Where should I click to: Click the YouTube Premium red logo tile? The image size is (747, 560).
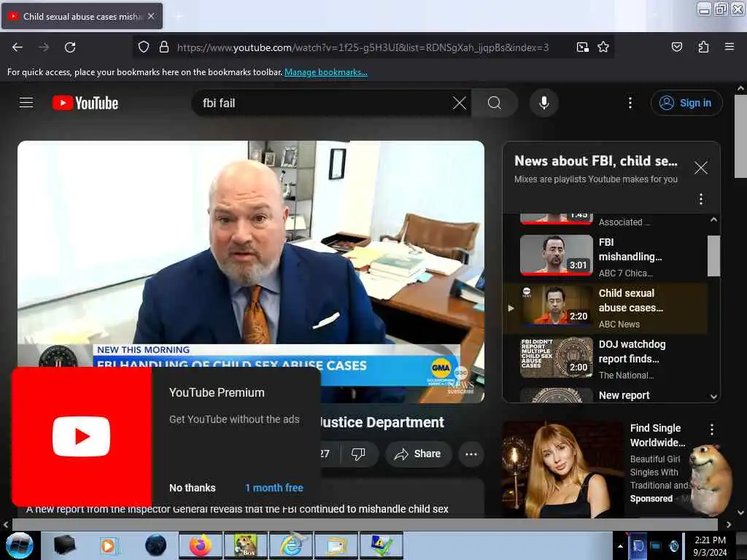click(x=82, y=436)
